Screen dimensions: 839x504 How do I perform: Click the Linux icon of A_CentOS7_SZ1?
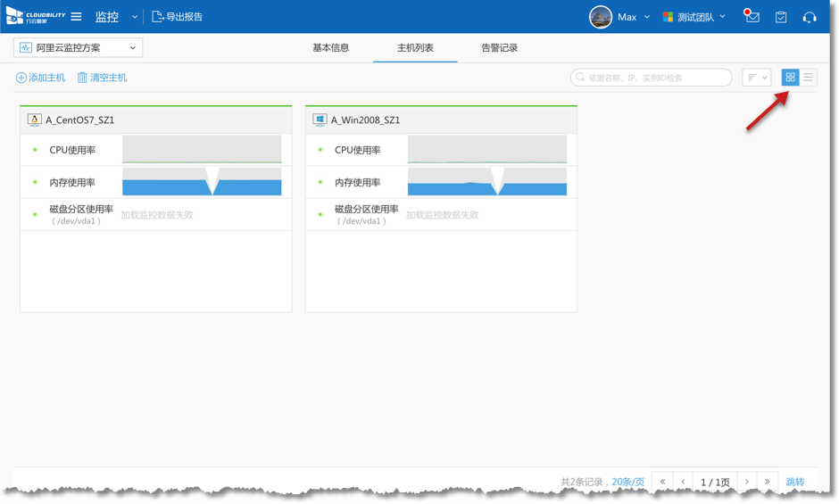(35, 120)
